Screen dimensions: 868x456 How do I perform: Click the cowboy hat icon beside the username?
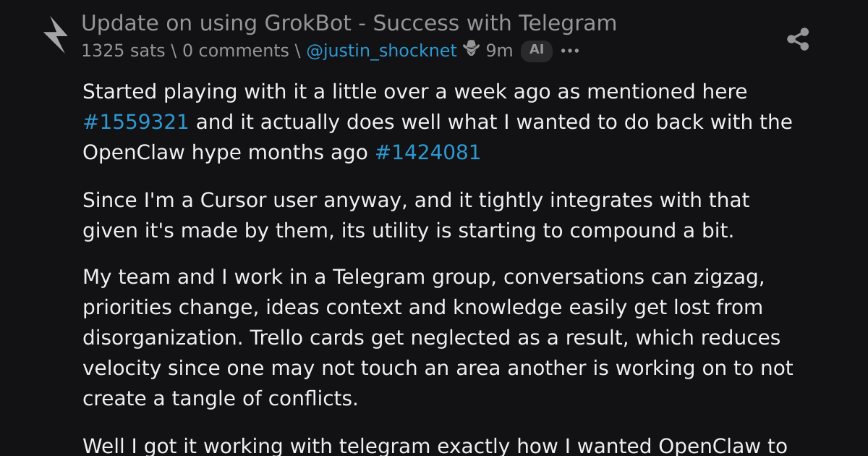pos(471,49)
